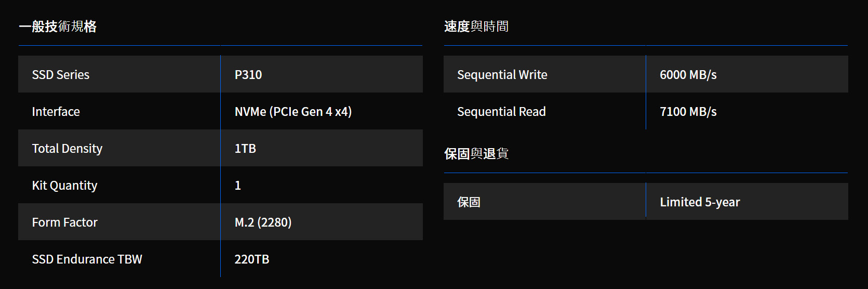Select the P310 series value
Viewport: 868px width, 289px height.
coord(248,75)
